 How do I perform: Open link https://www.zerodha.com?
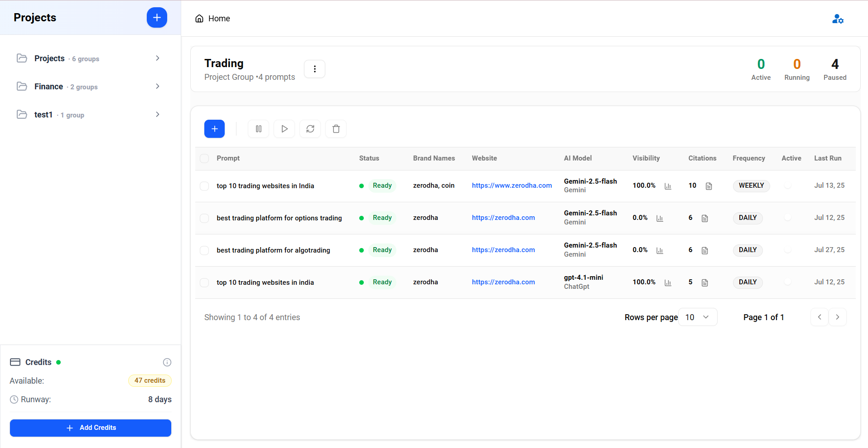pos(512,185)
